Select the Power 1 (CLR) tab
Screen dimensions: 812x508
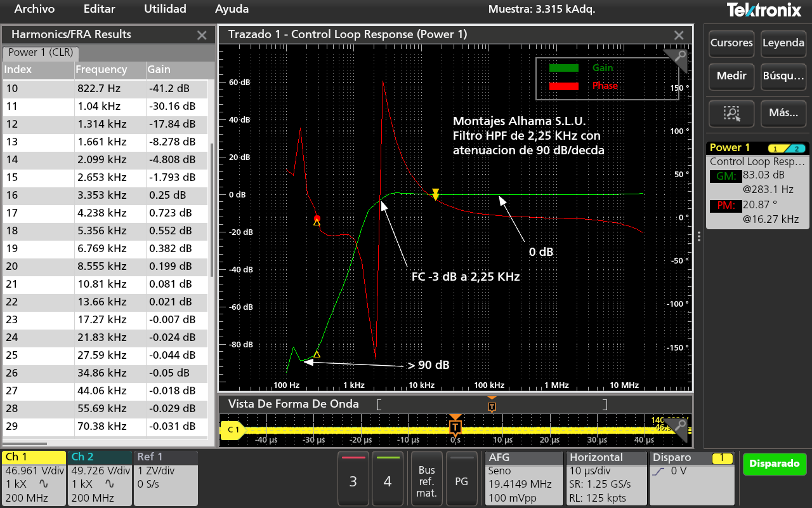41,52
